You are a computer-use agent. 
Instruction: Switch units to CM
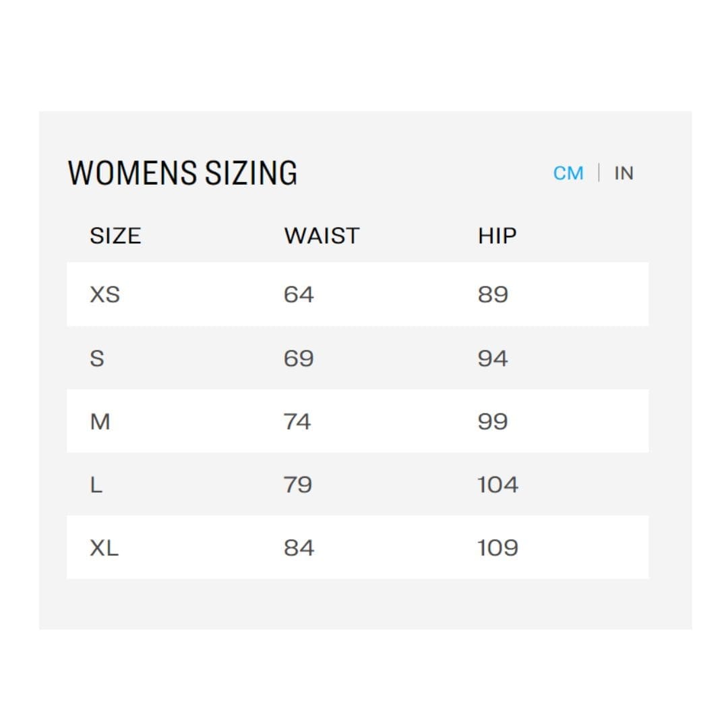[568, 173]
